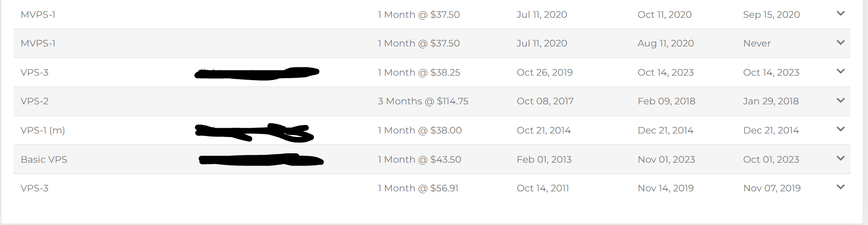Click the 1 Month @ $56.91 billing cell
868x225 pixels.
click(418, 188)
